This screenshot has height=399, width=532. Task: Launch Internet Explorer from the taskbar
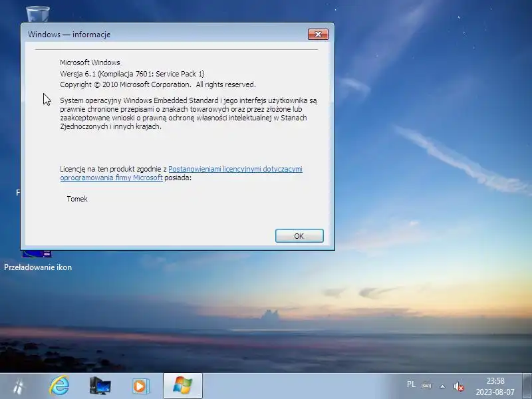[59, 386]
